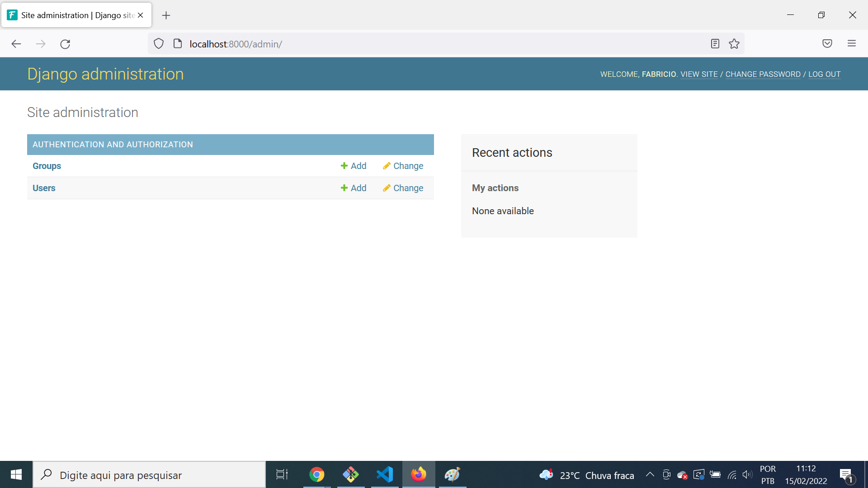This screenshot has width=868, height=488.
Task: Click the View Site link
Action: pyautogui.click(x=699, y=74)
